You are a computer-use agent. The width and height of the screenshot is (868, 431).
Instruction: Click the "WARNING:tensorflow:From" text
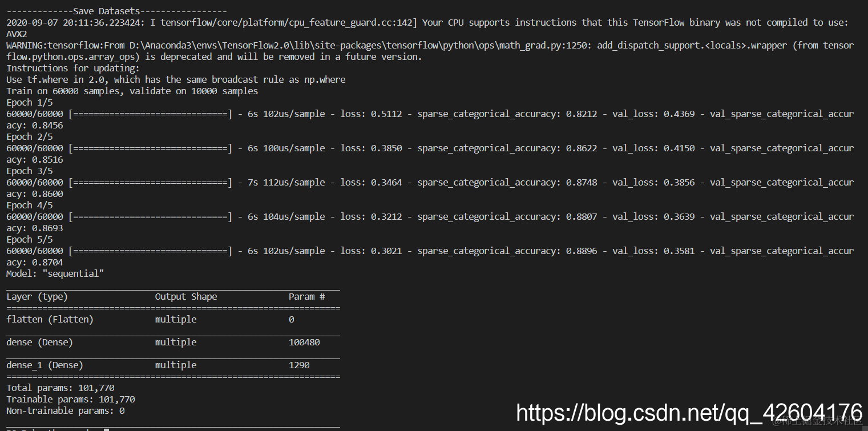pos(65,46)
